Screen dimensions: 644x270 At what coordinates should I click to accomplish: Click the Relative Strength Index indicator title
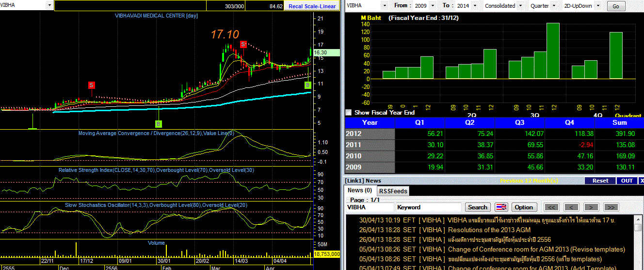156,170
